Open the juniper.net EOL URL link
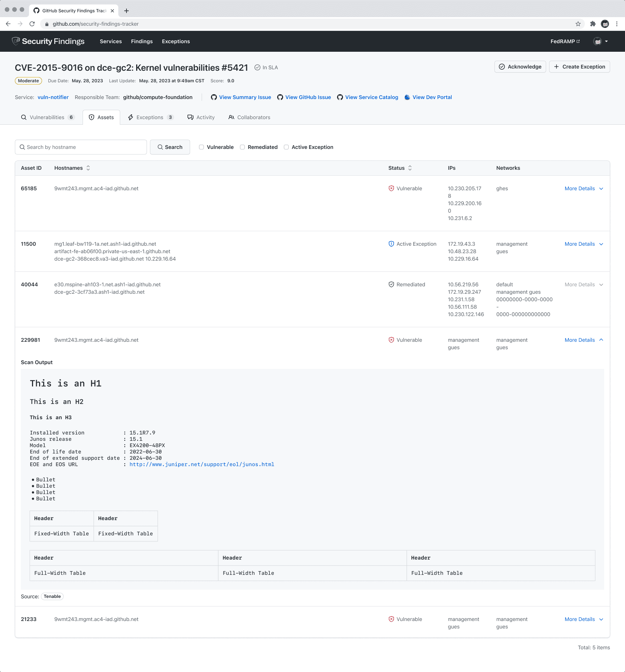 [x=202, y=464]
